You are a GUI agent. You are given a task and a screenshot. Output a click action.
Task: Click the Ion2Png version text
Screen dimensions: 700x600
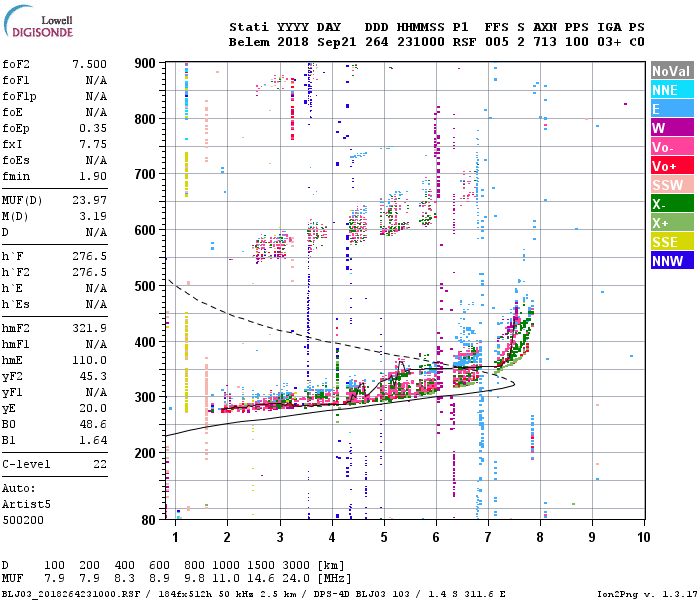[x=648, y=594]
